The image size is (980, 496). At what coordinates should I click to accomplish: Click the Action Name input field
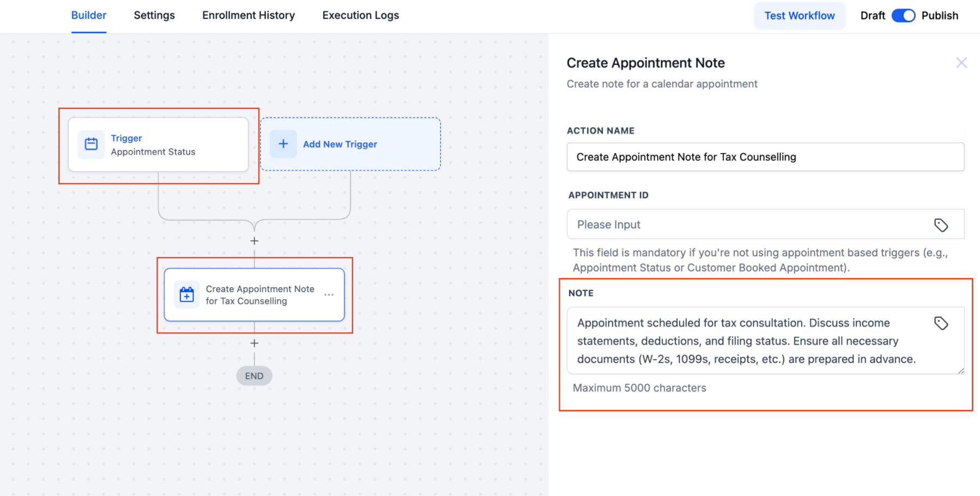pos(765,157)
